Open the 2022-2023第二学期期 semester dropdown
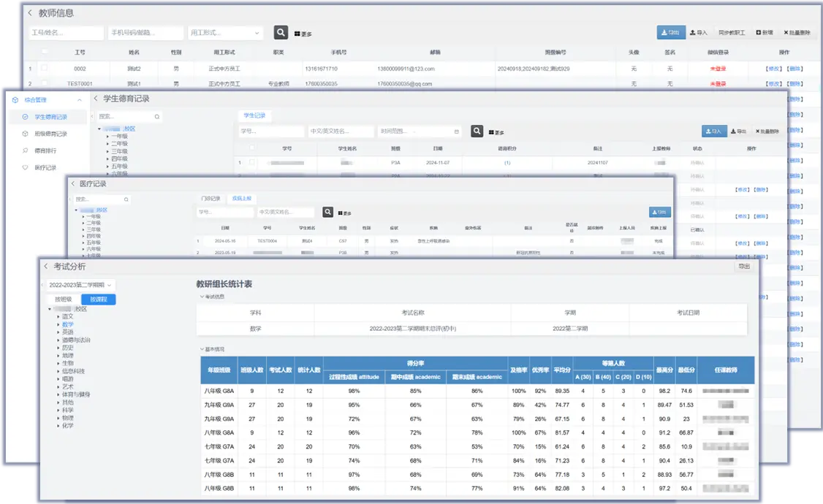Image resolution: width=823 pixels, height=504 pixels. pos(77,285)
